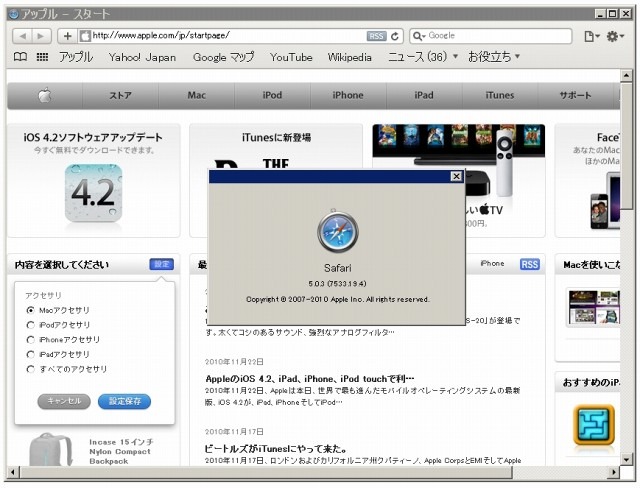
Task: Open the settings gear menu
Action: 615,36
